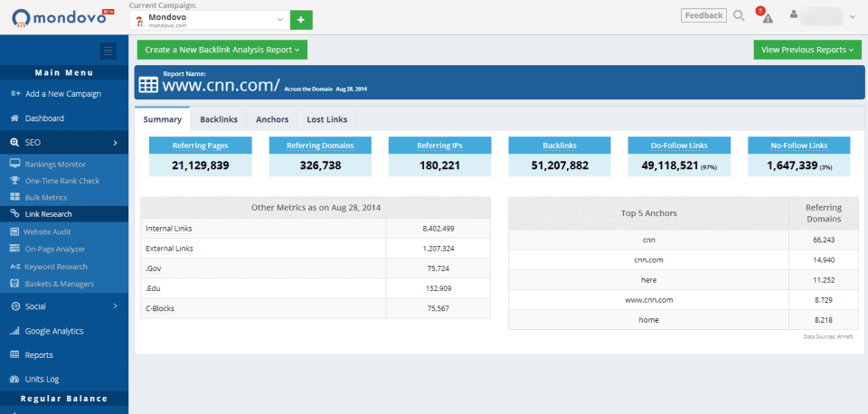Expand the SEO menu arrow
The width and height of the screenshot is (868, 414).
[115, 143]
